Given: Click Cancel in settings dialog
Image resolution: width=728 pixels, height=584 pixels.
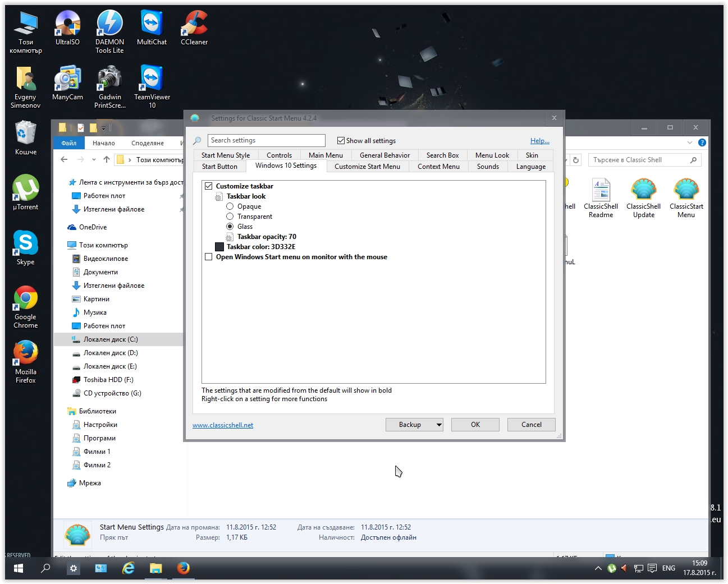Looking at the screenshot, I should (532, 425).
